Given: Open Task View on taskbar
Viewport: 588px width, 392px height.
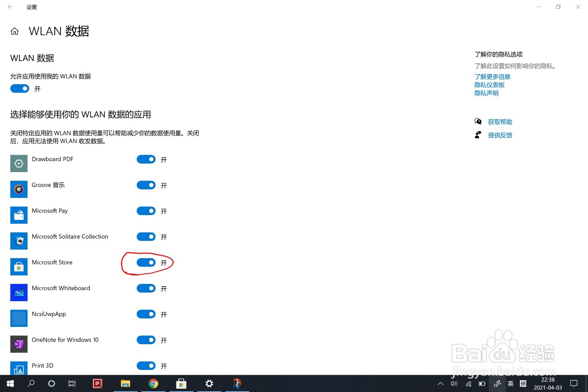Looking at the screenshot, I should [72, 384].
